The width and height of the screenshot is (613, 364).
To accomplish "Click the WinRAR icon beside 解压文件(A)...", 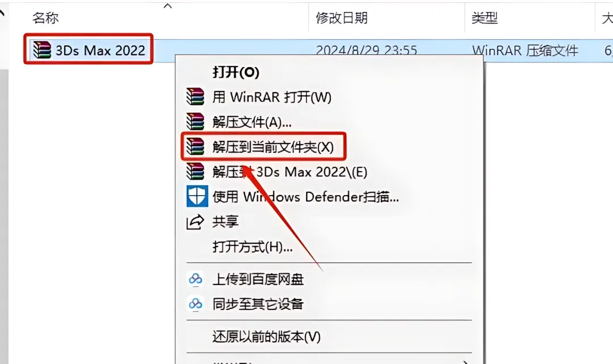I will pyautogui.click(x=195, y=122).
